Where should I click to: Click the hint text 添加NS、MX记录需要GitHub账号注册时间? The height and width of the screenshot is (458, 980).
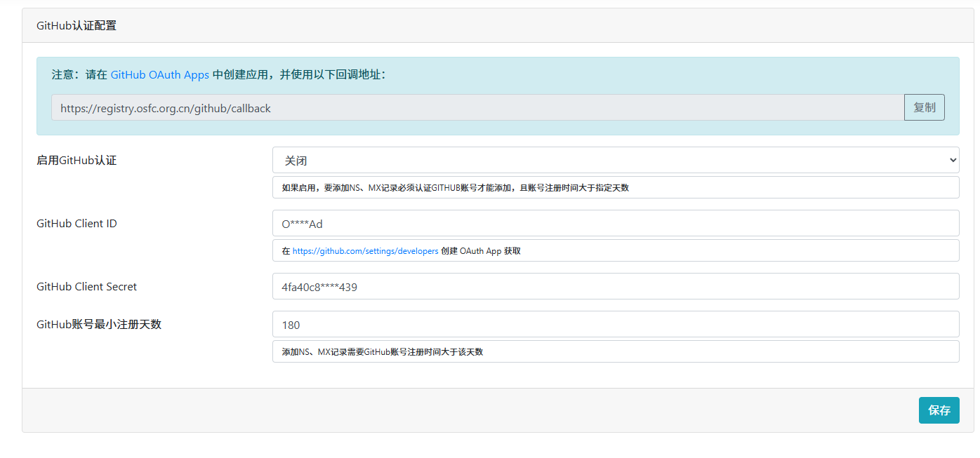383,351
